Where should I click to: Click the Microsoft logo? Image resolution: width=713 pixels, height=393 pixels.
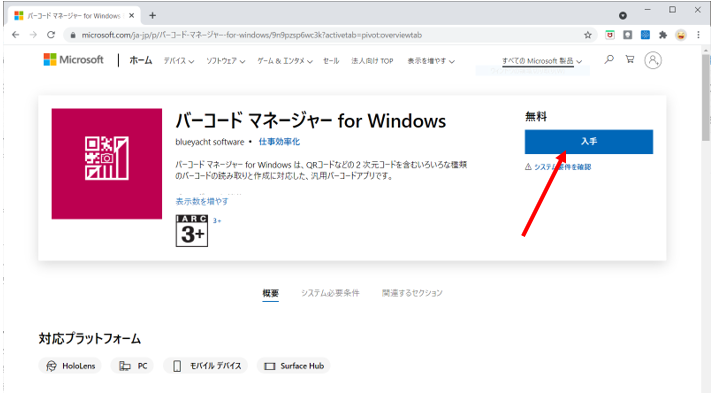tap(73, 60)
